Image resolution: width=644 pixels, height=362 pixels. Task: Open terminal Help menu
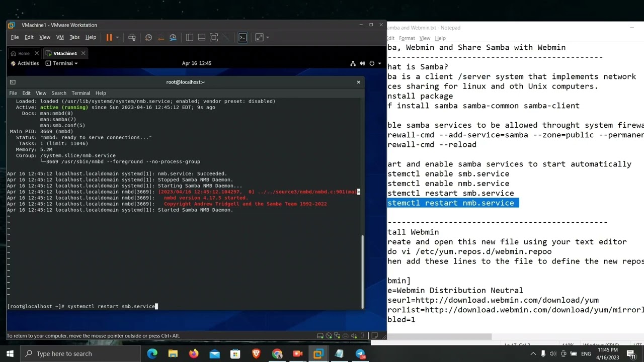pyautogui.click(x=101, y=93)
